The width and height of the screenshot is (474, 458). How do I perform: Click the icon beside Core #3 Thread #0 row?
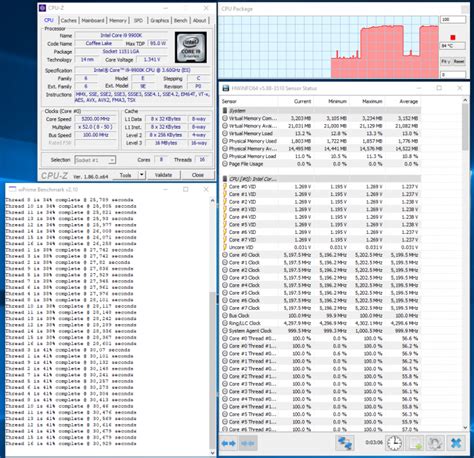(225, 384)
